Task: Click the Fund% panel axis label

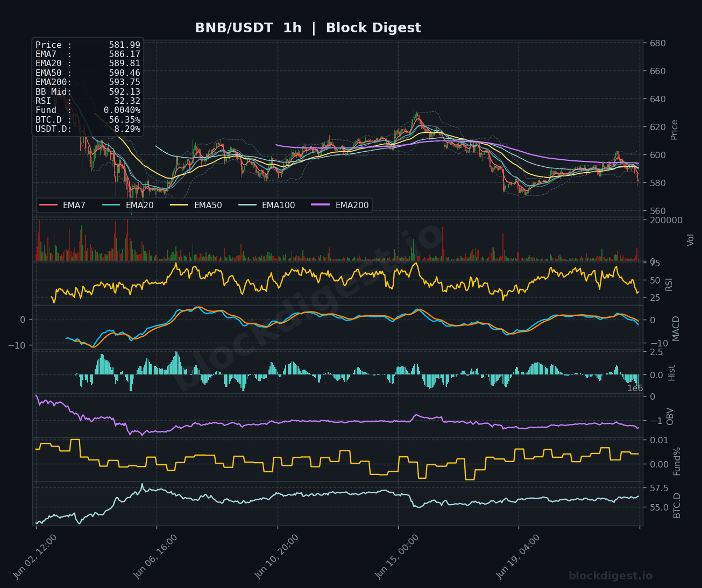Action: click(677, 461)
